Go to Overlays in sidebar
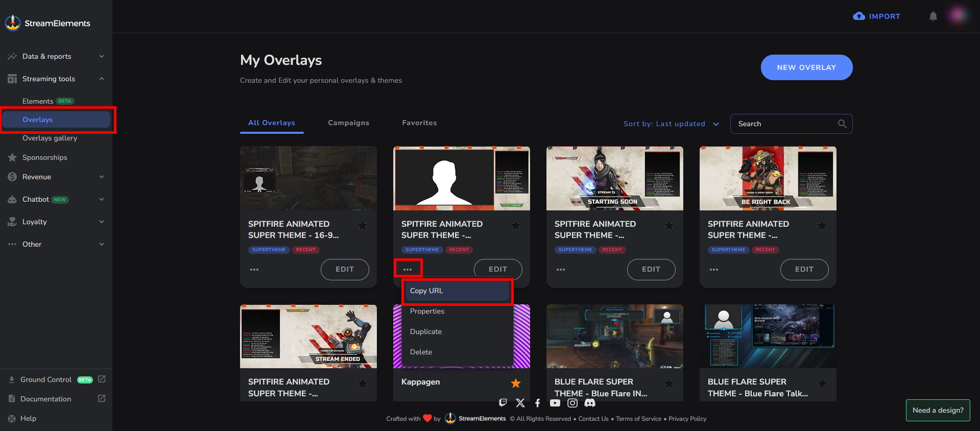The height and width of the screenshot is (431, 980). (x=56, y=119)
